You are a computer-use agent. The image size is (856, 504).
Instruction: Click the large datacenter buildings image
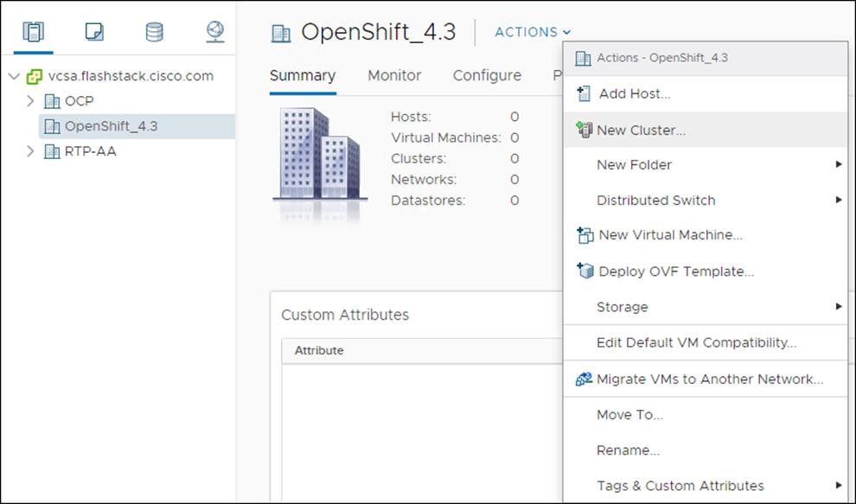click(319, 156)
